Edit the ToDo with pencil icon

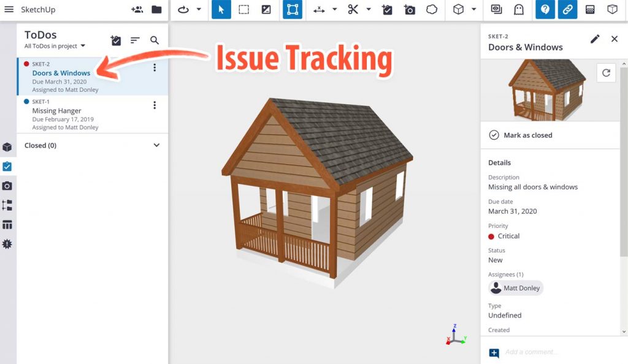pyautogui.click(x=594, y=39)
